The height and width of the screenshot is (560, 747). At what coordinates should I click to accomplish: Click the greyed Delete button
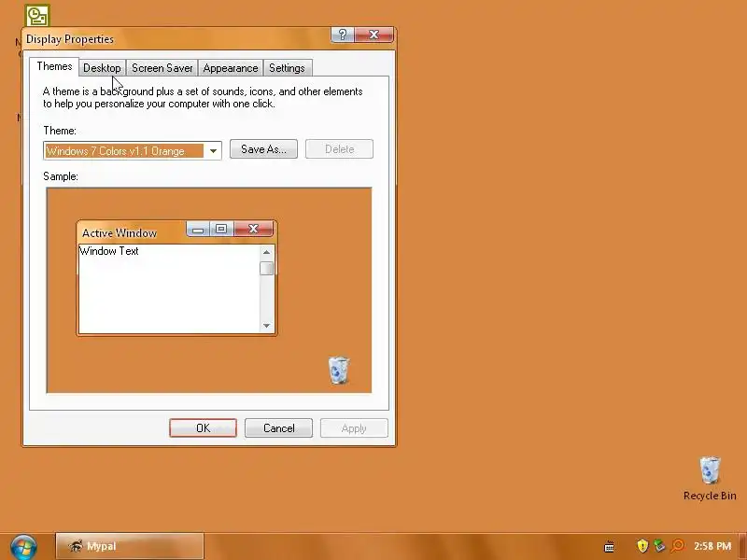pyautogui.click(x=339, y=149)
